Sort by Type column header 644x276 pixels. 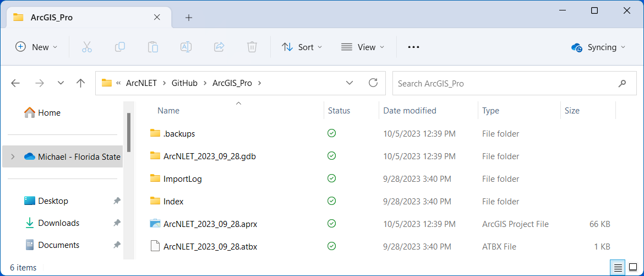[490, 111]
